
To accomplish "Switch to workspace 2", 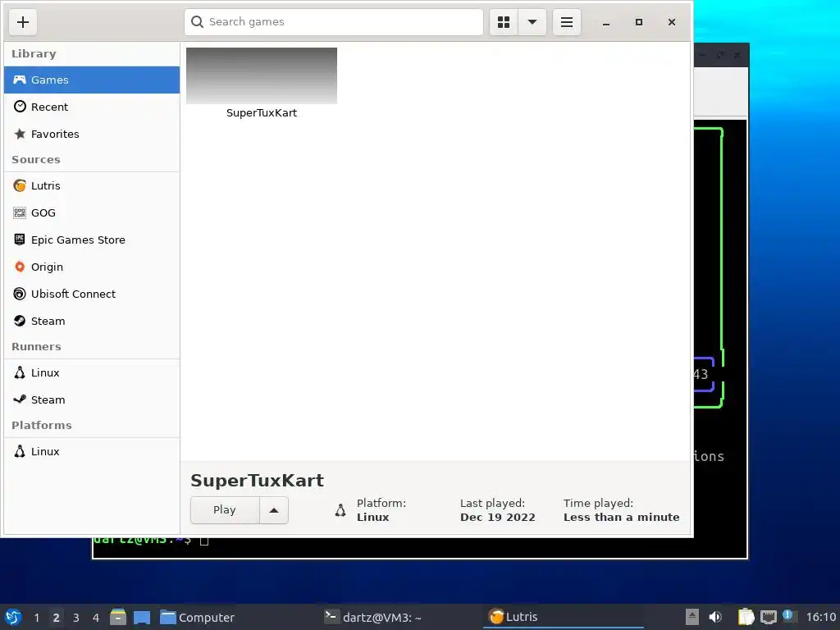I will 57,618.
